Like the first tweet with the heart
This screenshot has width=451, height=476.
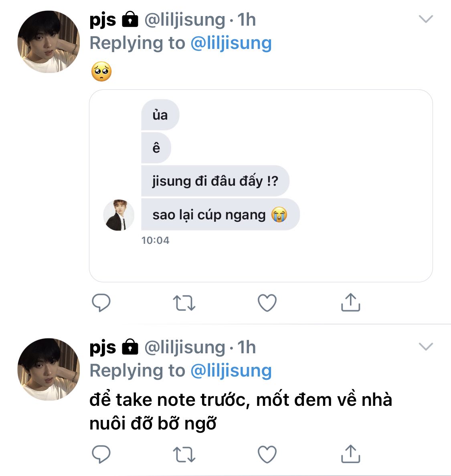coord(267,303)
